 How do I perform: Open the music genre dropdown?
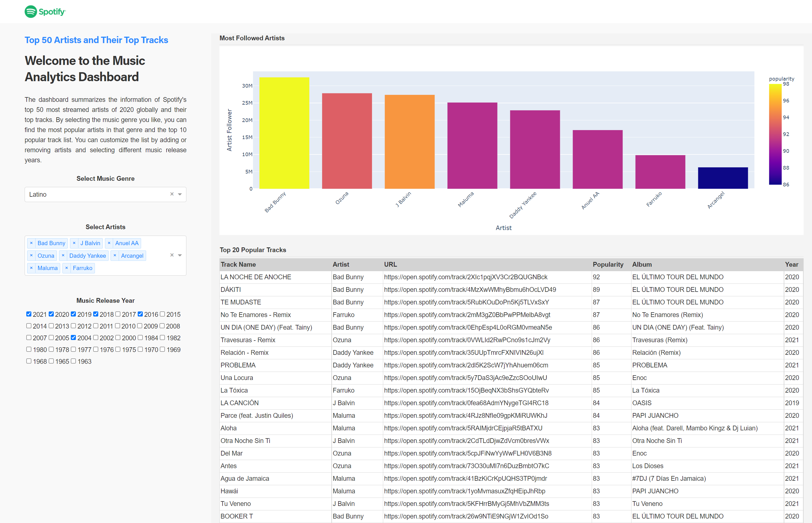click(180, 194)
